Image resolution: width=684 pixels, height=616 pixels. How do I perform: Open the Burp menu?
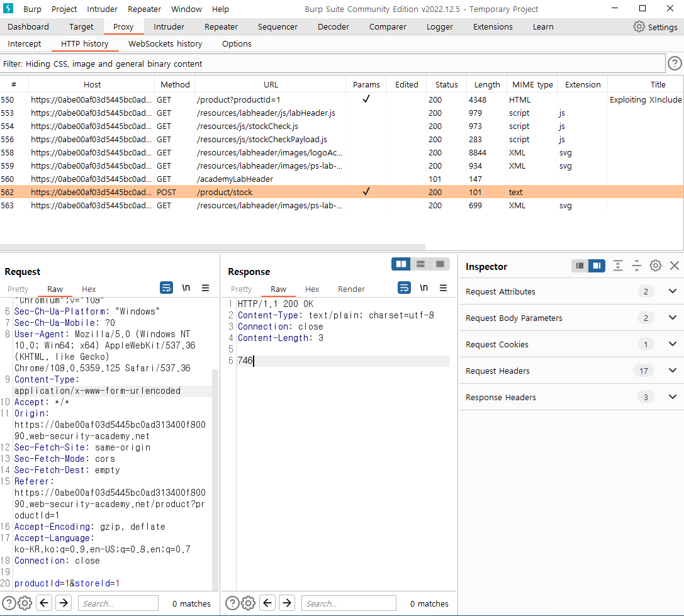click(32, 9)
